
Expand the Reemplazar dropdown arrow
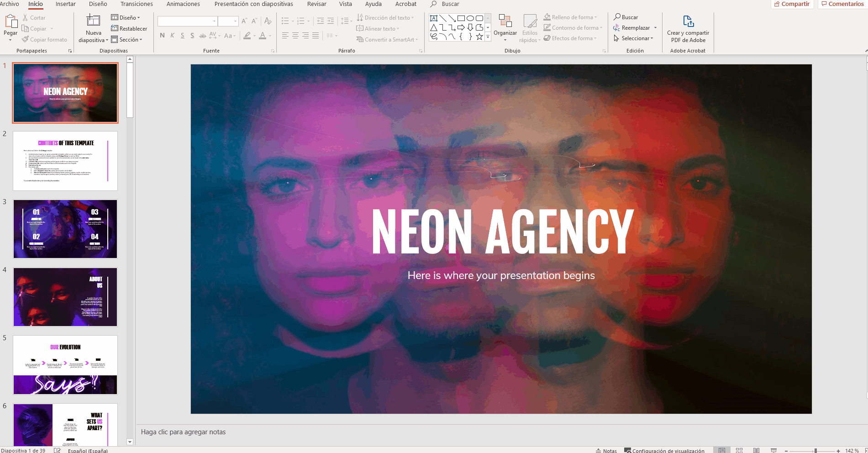[x=655, y=28]
